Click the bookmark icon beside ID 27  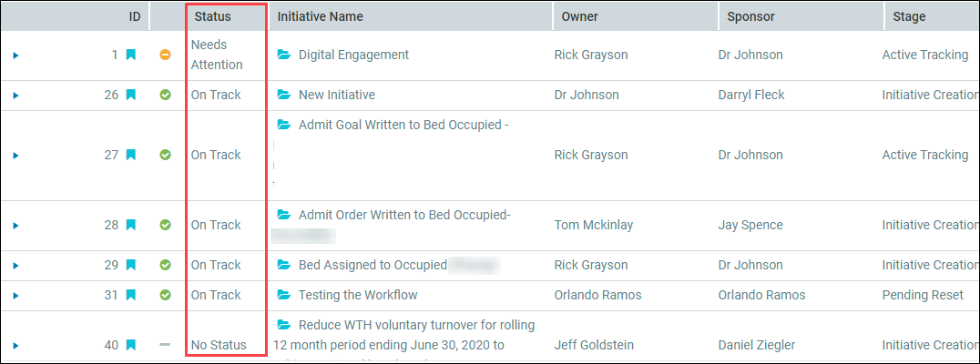click(130, 155)
